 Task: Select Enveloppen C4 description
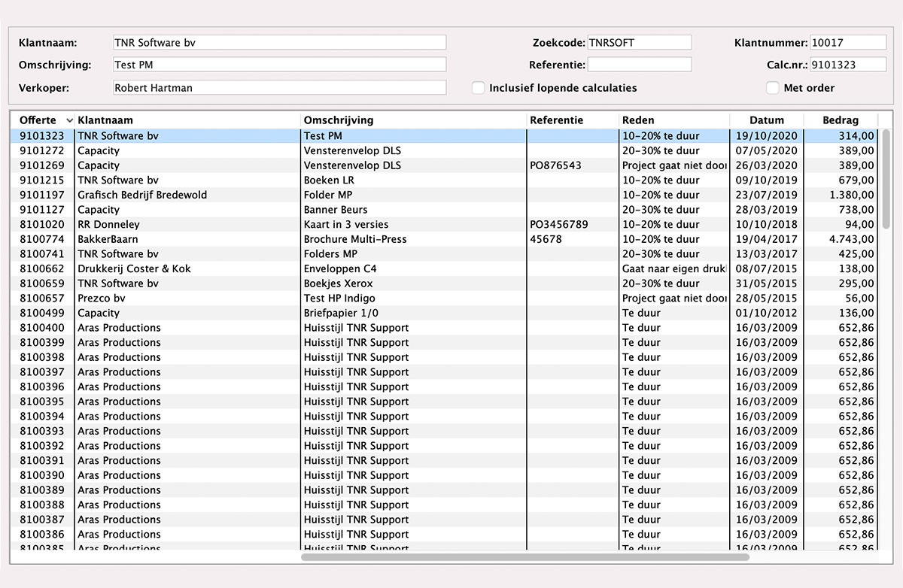pos(341,268)
